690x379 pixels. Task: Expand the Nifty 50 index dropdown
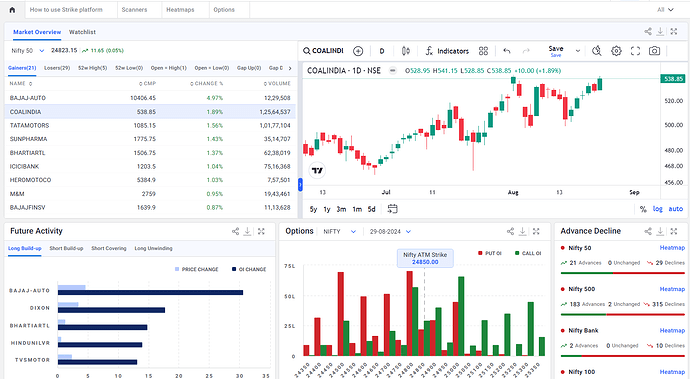point(42,51)
